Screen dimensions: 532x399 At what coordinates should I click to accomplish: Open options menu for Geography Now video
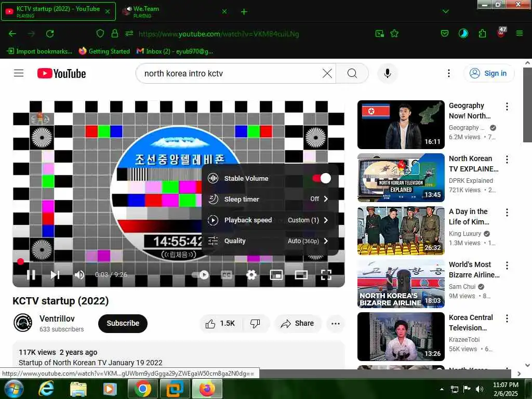pyautogui.click(x=507, y=107)
